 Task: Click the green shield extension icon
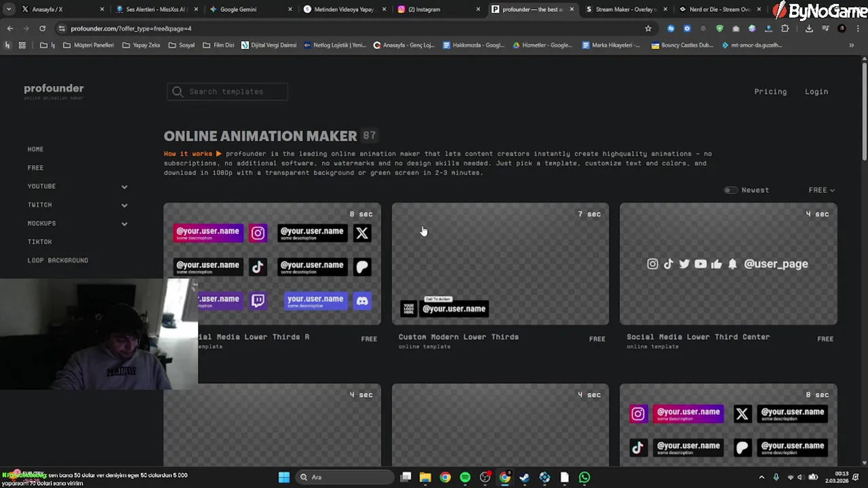(719, 28)
